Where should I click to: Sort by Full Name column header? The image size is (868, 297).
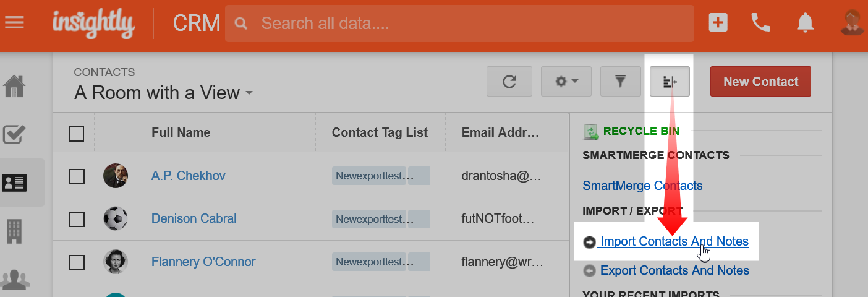point(181,132)
